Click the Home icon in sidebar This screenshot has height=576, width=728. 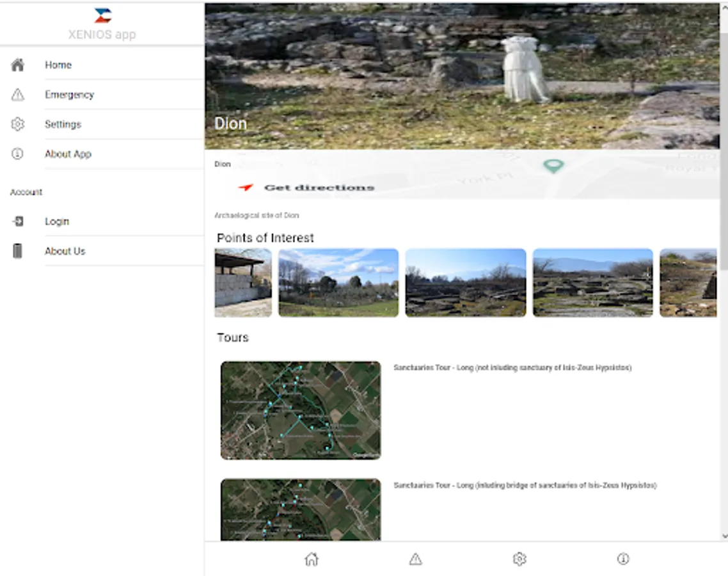tap(18, 65)
